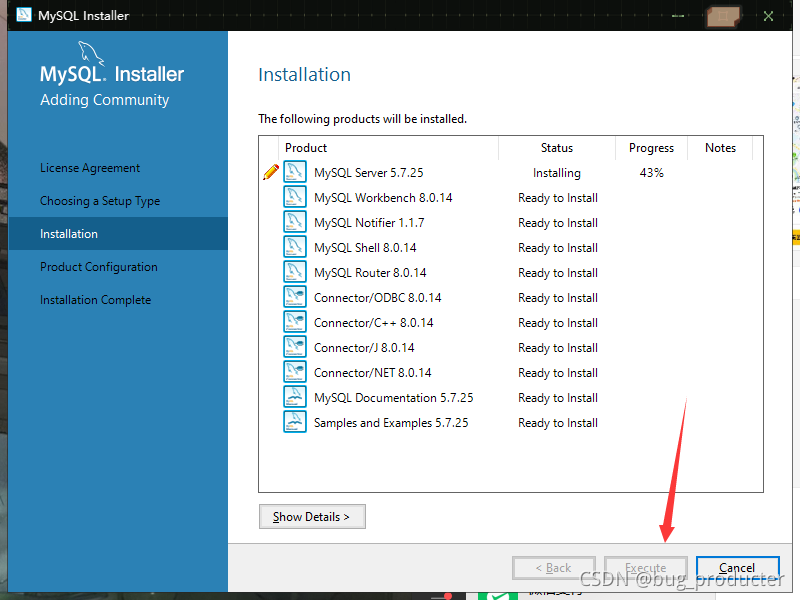Select the Installation step in sidebar
The height and width of the screenshot is (600, 800).
point(118,234)
